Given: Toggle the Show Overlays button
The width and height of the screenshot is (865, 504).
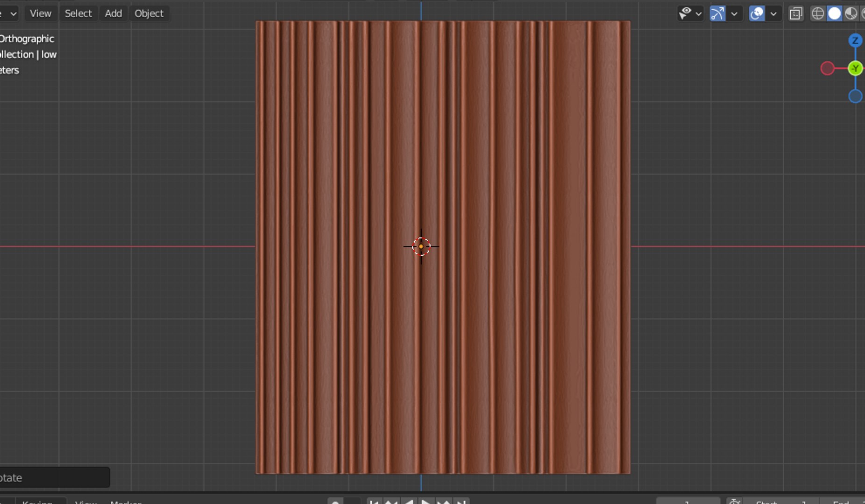Looking at the screenshot, I should (757, 14).
